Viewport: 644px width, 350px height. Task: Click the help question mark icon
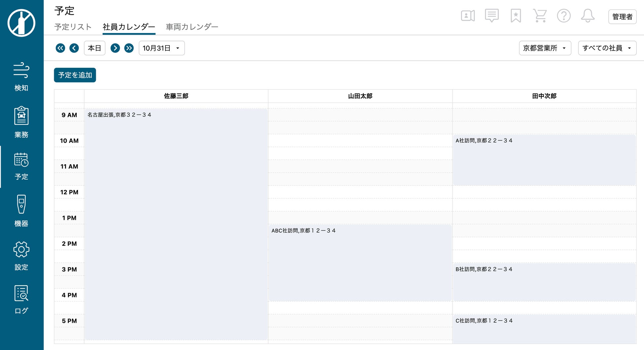tap(563, 16)
